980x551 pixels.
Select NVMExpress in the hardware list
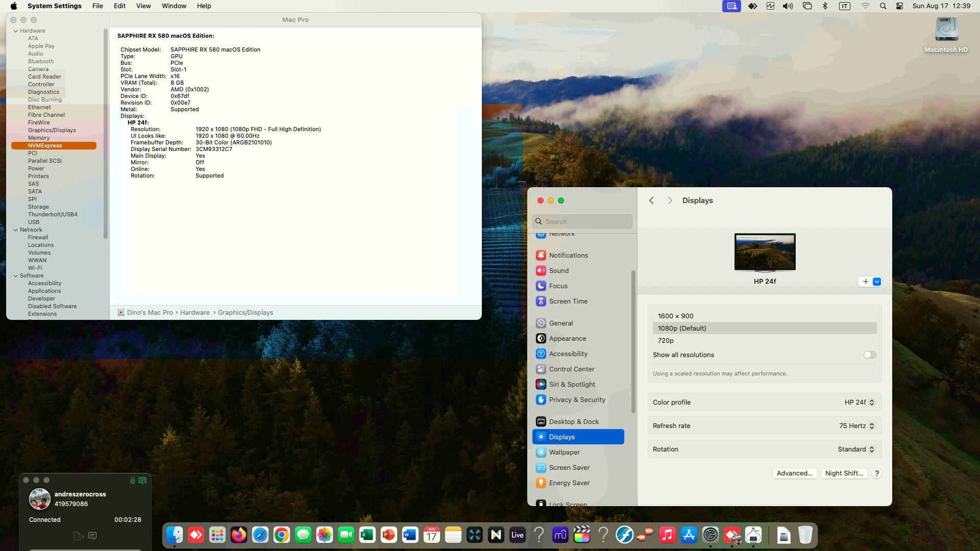click(x=54, y=145)
